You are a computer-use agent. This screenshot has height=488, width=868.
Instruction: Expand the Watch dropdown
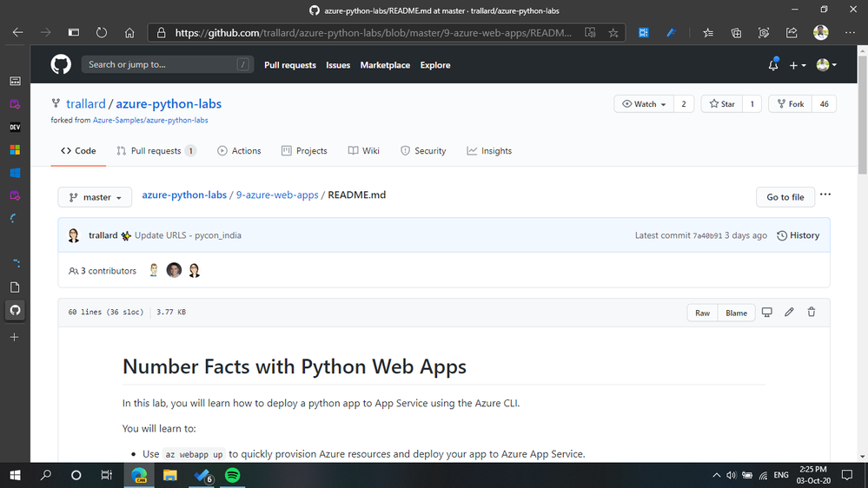point(645,104)
